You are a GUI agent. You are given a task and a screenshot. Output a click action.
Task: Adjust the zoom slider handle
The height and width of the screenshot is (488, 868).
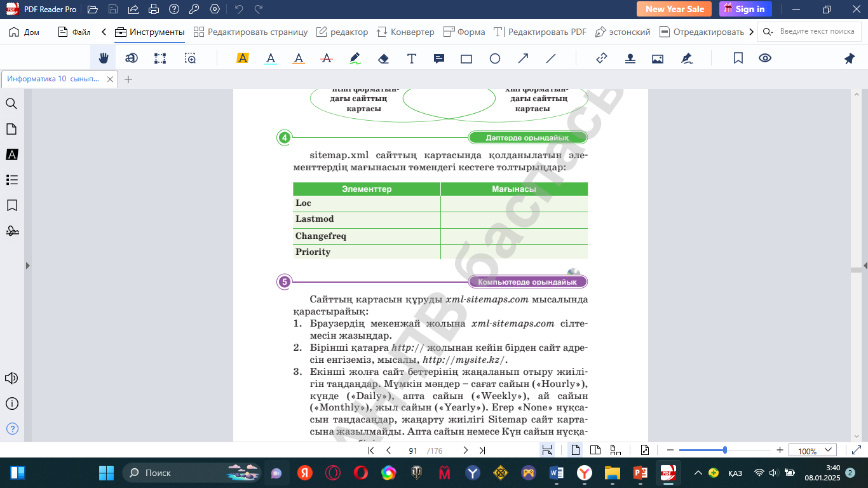pyautogui.click(x=725, y=450)
